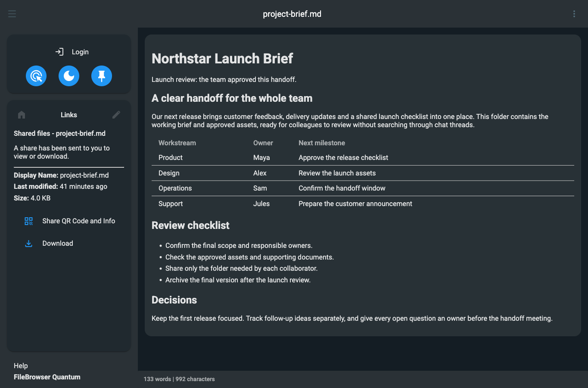Click the 'Display Name: project-brief.md' line
The height and width of the screenshot is (388, 588).
[x=61, y=175]
